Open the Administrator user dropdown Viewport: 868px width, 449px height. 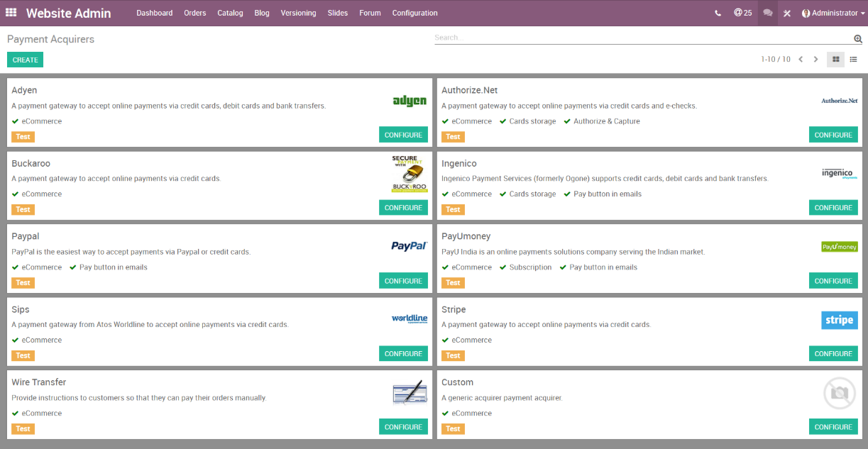tap(832, 12)
